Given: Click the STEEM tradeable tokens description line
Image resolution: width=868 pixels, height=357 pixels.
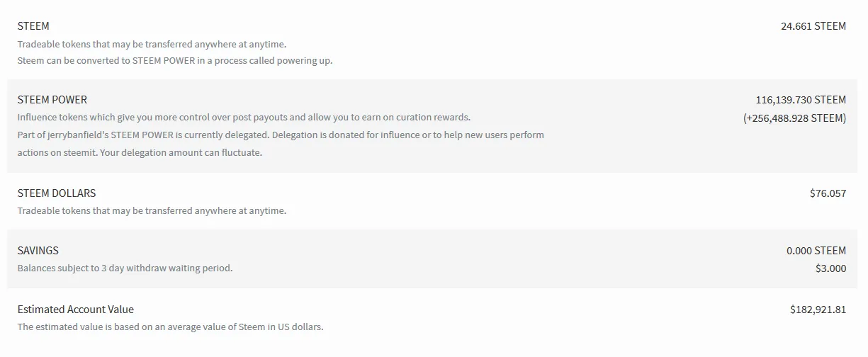Looking at the screenshot, I should (x=152, y=44).
